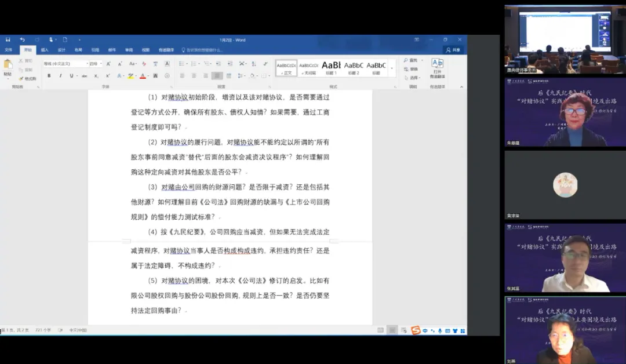Switch to the 审阅 (Review) tab
The width and height of the screenshot is (626, 364).
click(x=129, y=50)
